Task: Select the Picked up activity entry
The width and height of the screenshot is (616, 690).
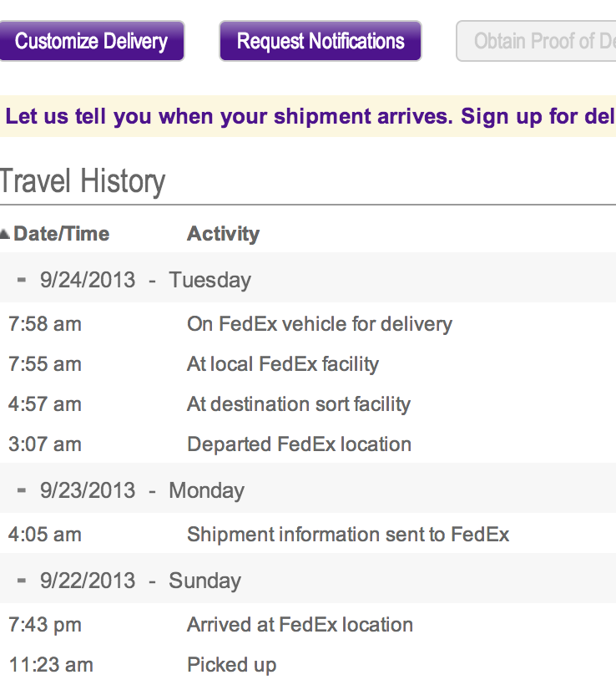Action: coord(231,665)
